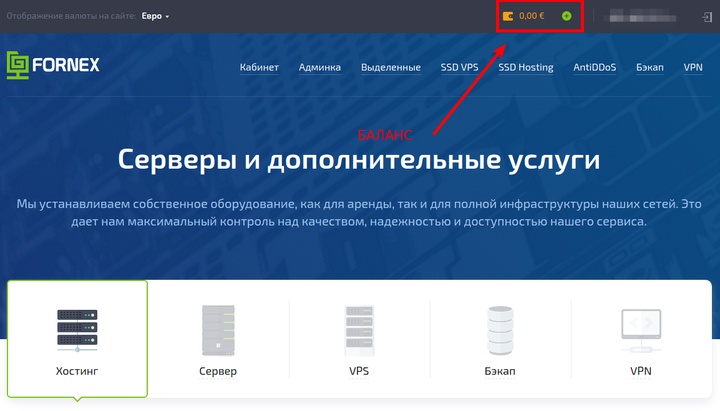
Task: Open the AntiDDoS navigation link
Action: pyautogui.click(x=595, y=68)
